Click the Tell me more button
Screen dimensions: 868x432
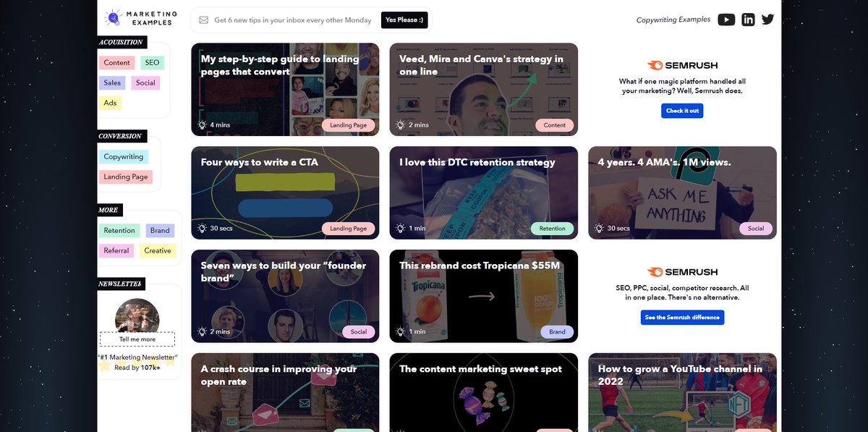click(137, 339)
